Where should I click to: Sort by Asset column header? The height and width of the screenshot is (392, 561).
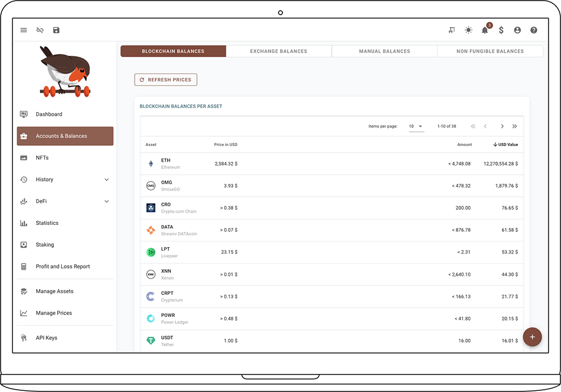[x=151, y=144]
